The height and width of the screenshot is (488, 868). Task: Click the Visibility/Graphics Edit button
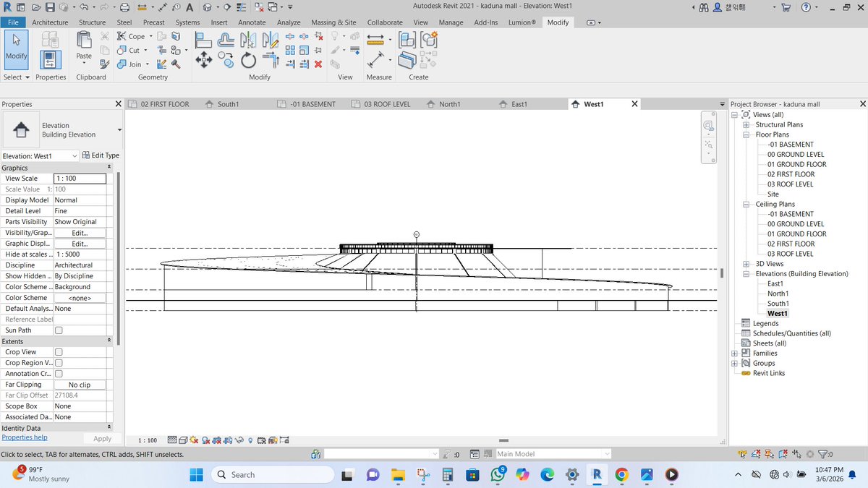pyautogui.click(x=80, y=233)
